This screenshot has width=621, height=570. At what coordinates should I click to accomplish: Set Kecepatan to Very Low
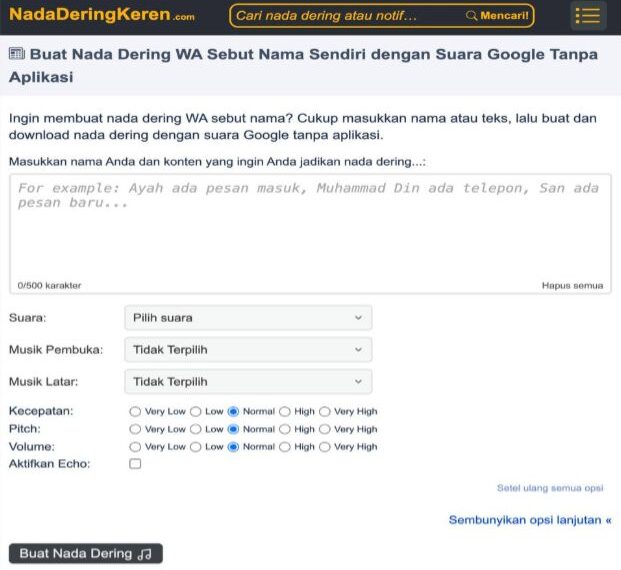point(135,412)
